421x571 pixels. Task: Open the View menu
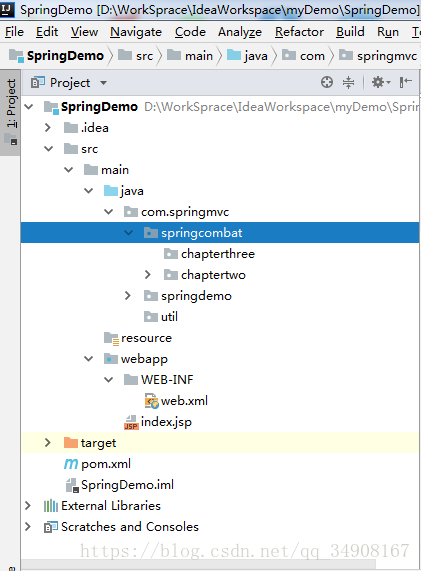pyautogui.click(x=84, y=32)
